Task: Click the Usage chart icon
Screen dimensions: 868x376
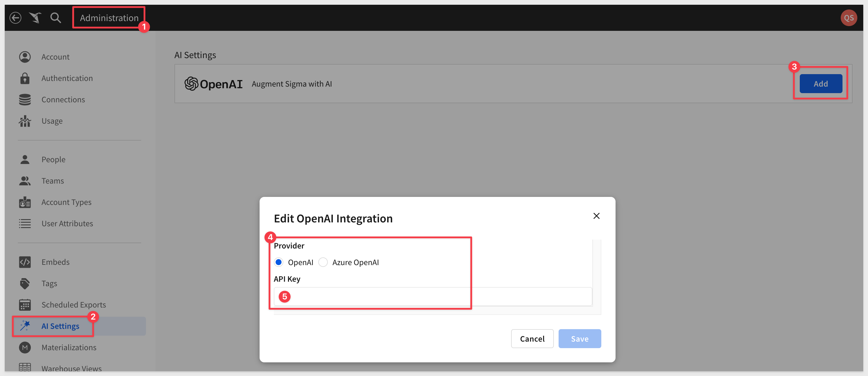Action: pos(25,121)
